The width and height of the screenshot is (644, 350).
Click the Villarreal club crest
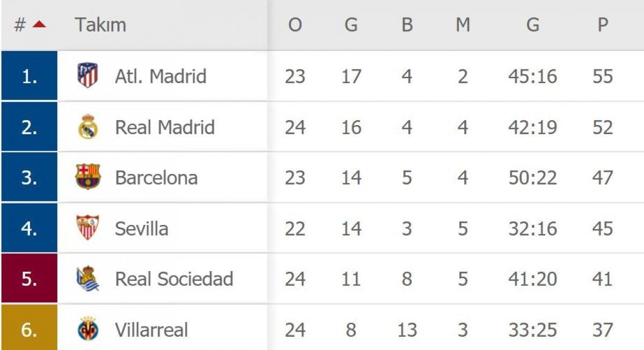pos(87,329)
